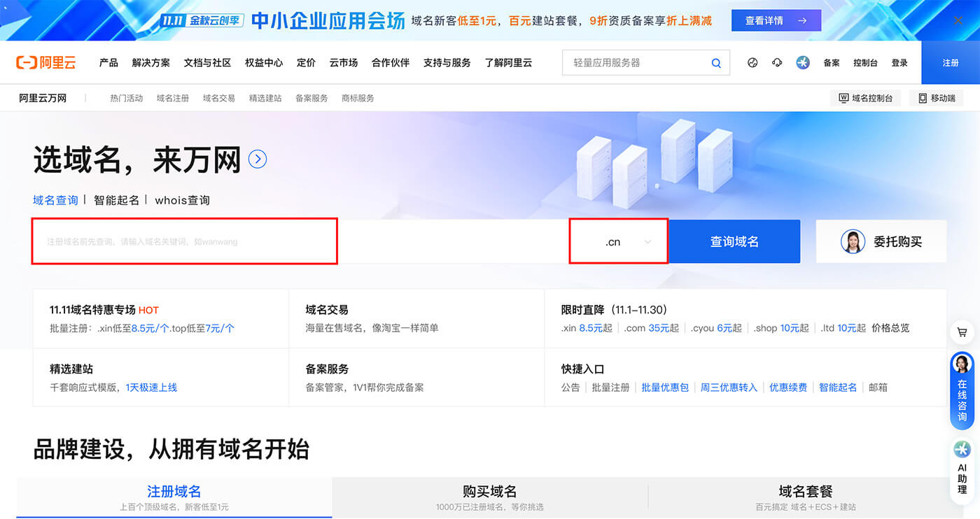Click .xin 8.5元起 price
Image resolution: width=980 pixels, height=519 pixels.
(x=587, y=328)
